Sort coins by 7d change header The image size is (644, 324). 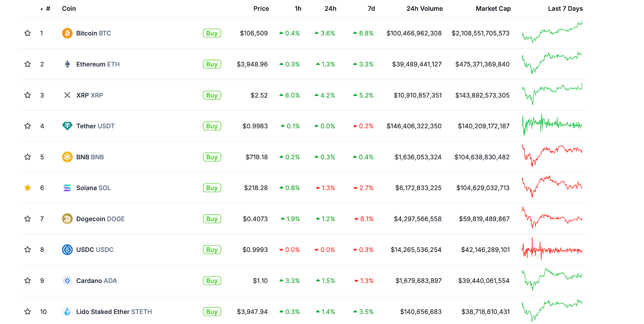pyautogui.click(x=371, y=9)
